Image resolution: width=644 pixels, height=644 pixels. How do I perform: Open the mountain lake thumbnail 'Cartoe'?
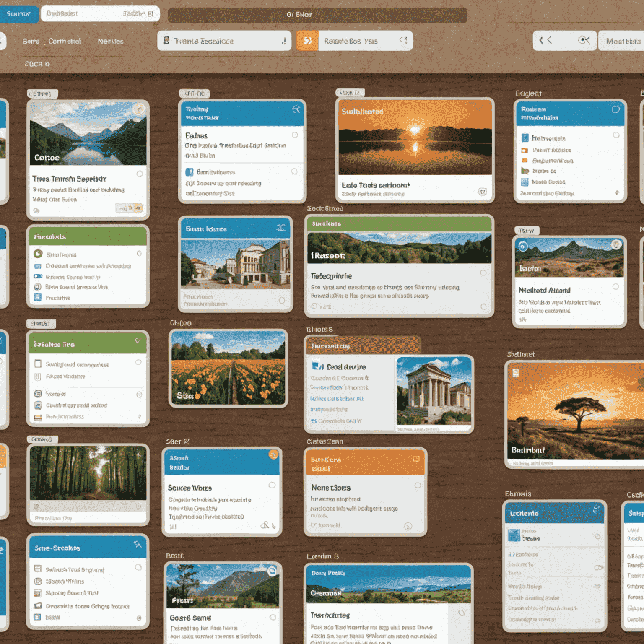88,133
